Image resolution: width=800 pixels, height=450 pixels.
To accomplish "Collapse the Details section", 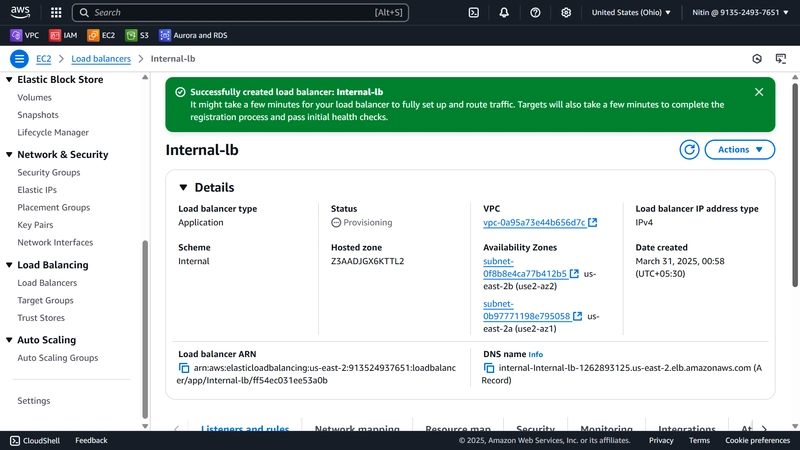I will pos(183,187).
